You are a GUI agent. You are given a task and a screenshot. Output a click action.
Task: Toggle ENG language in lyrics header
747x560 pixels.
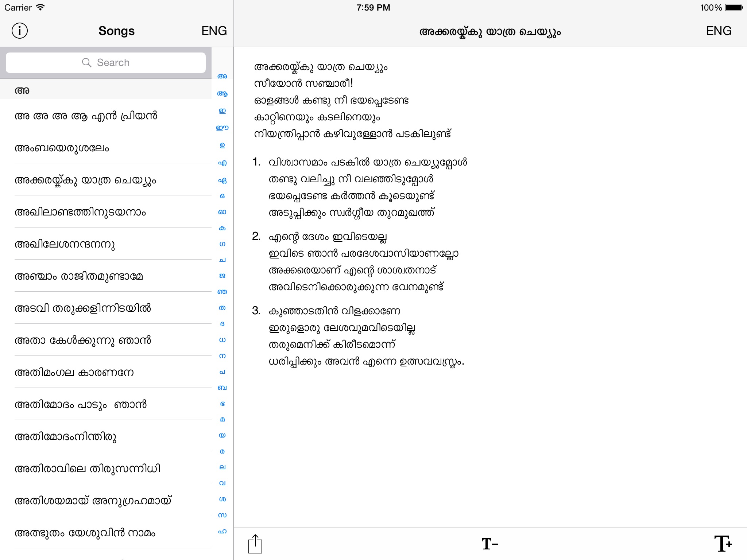pyautogui.click(x=719, y=31)
